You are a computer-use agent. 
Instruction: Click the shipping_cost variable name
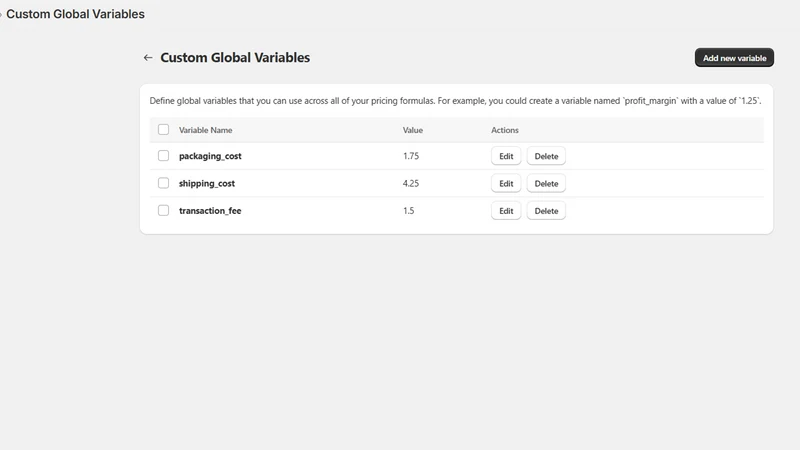(x=207, y=184)
